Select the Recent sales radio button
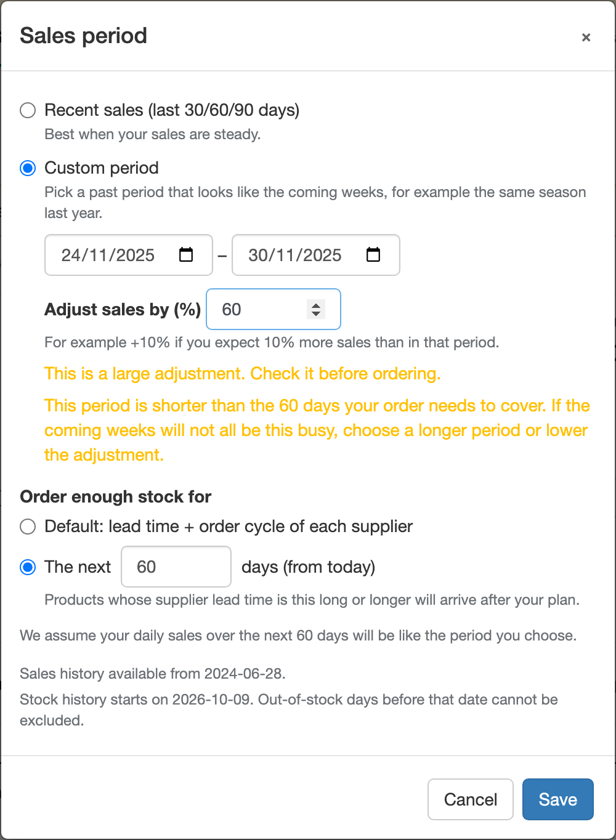The height and width of the screenshot is (840, 616). coord(28,110)
